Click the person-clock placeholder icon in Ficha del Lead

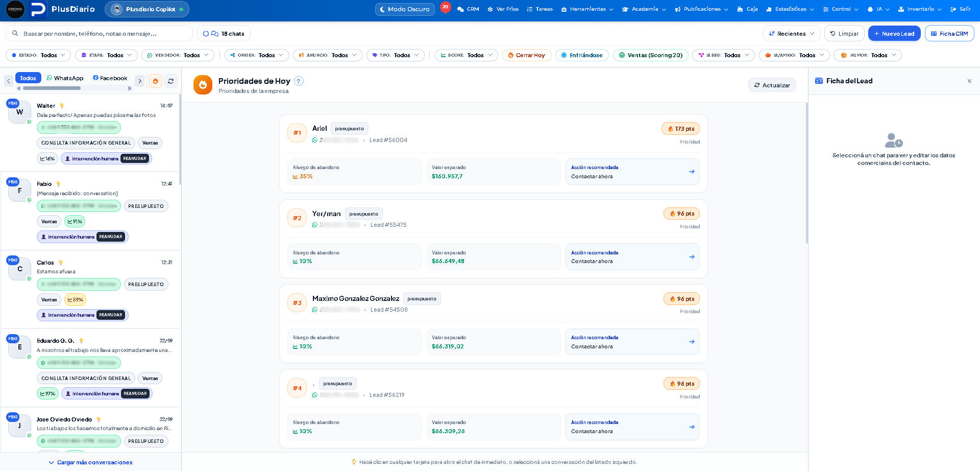[x=894, y=140]
